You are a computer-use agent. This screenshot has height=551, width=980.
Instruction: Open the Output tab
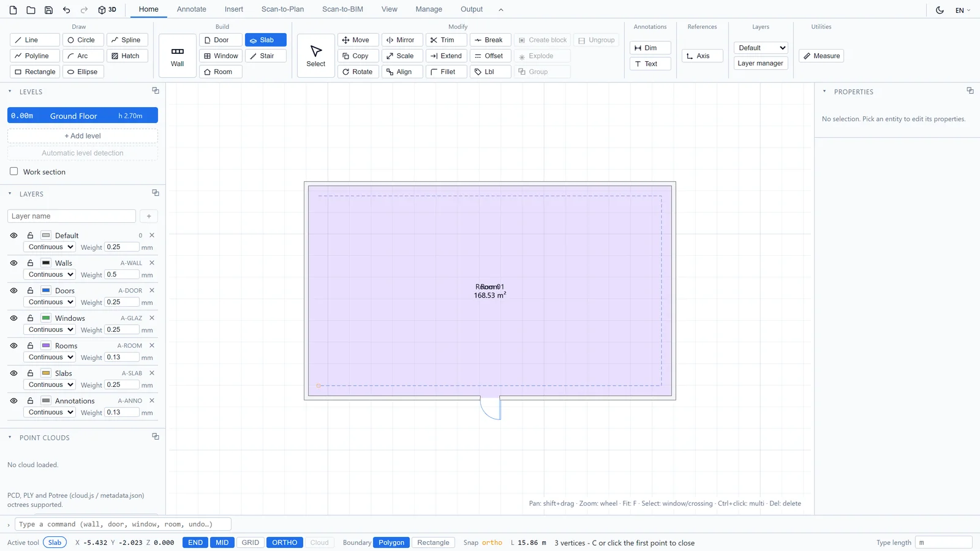472,9
